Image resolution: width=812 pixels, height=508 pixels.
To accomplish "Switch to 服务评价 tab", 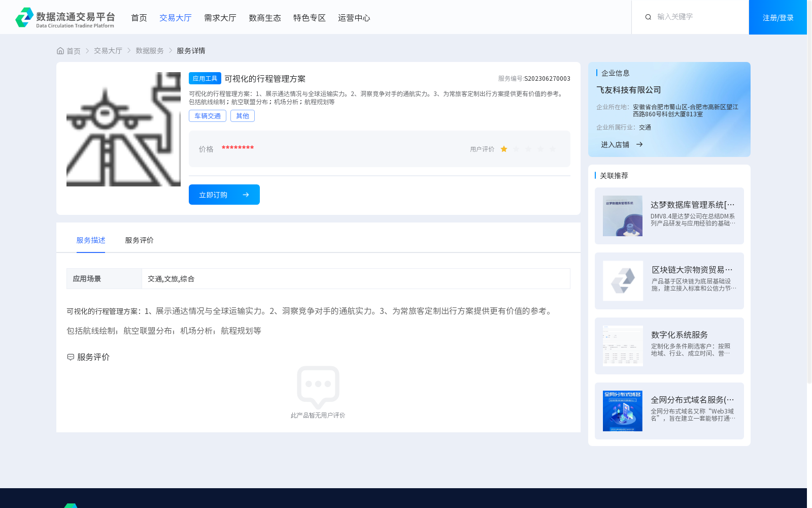I will [140, 240].
